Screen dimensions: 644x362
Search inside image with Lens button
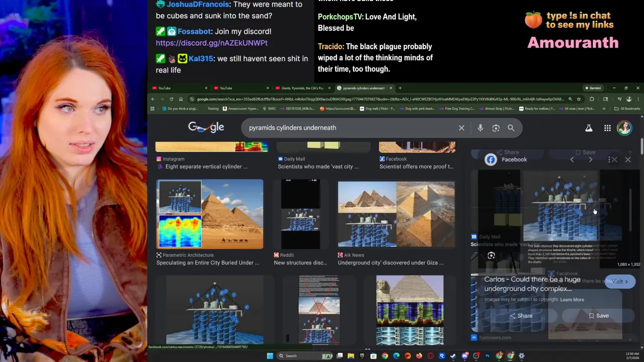click(492, 255)
